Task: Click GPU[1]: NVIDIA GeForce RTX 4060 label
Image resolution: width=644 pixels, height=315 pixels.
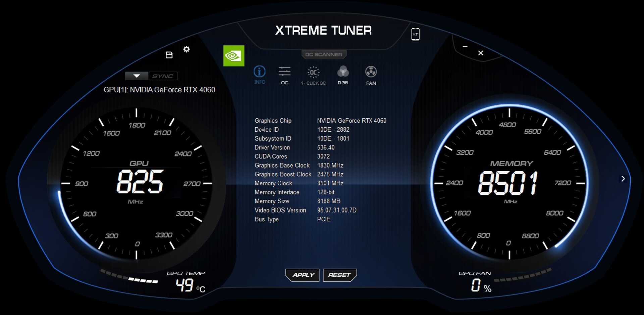Action: click(159, 90)
